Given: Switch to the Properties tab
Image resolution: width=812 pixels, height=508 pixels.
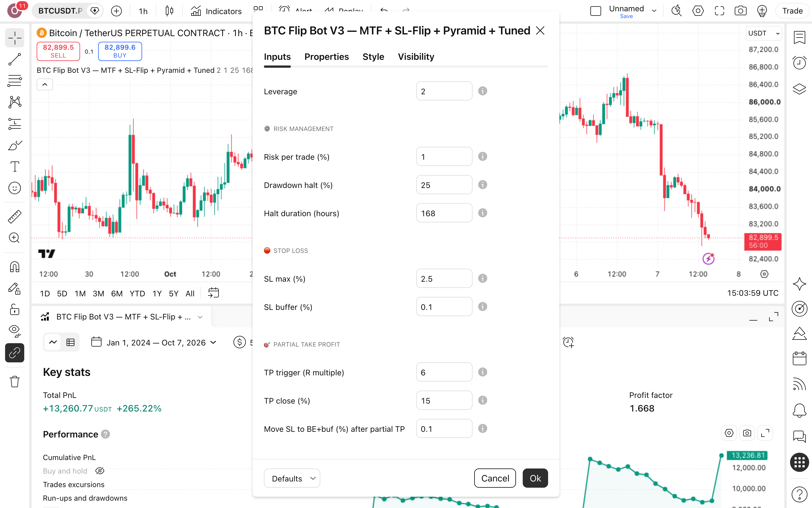Looking at the screenshot, I should [326, 57].
